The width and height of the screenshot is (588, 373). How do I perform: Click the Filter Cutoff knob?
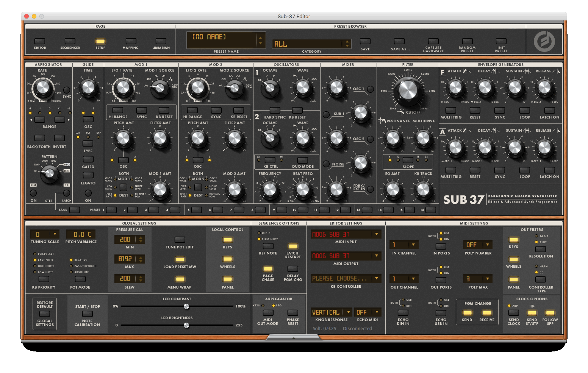pos(408,91)
